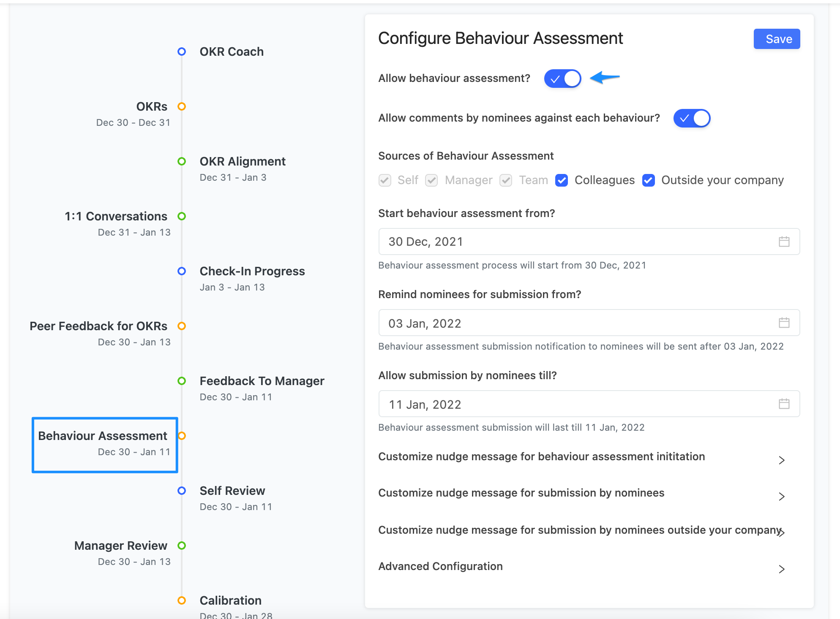The width and height of the screenshot is (840, 619).
Task: Click the Check-In Progress timeline dot
Action: (182, 271)
